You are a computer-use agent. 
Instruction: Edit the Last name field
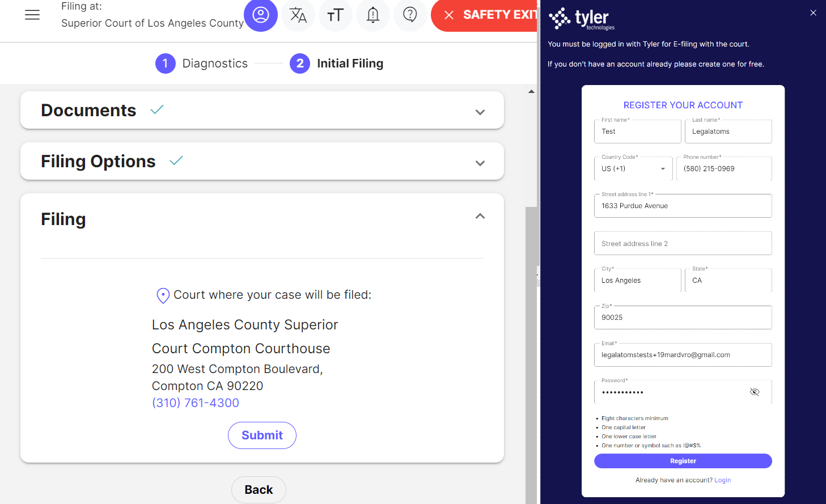(x=728, y=132)
